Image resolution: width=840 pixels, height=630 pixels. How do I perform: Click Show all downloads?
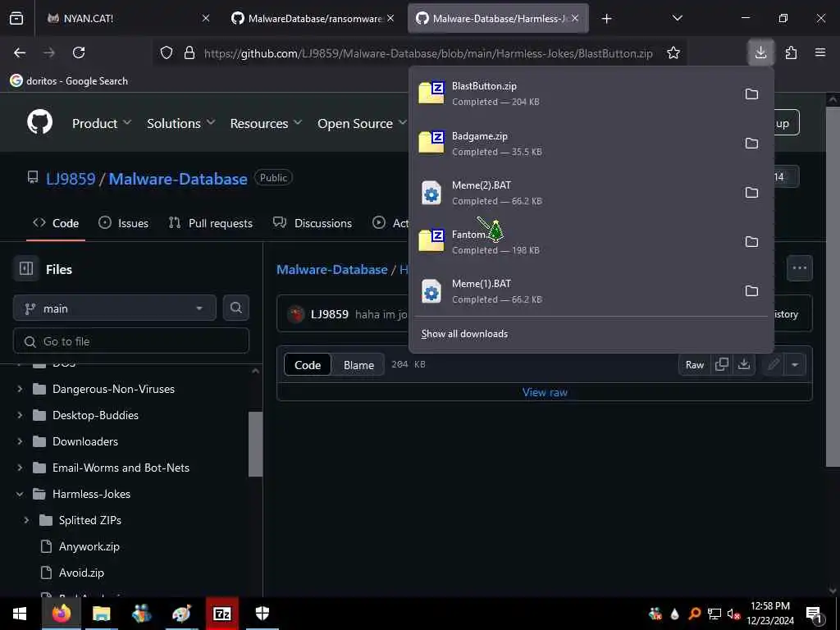(x=464, y=334)
